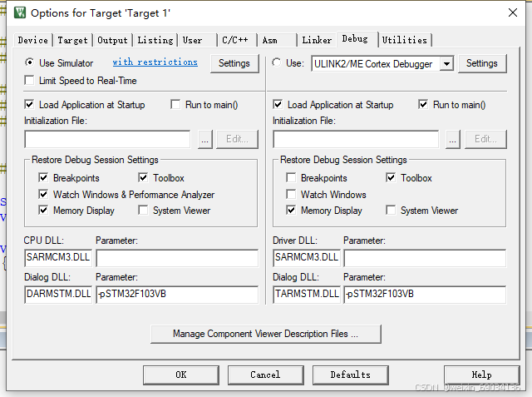Click the DARMSTM.DLL Dialog DLL field
Screen dimensions: 532x397
pos(58,295)
